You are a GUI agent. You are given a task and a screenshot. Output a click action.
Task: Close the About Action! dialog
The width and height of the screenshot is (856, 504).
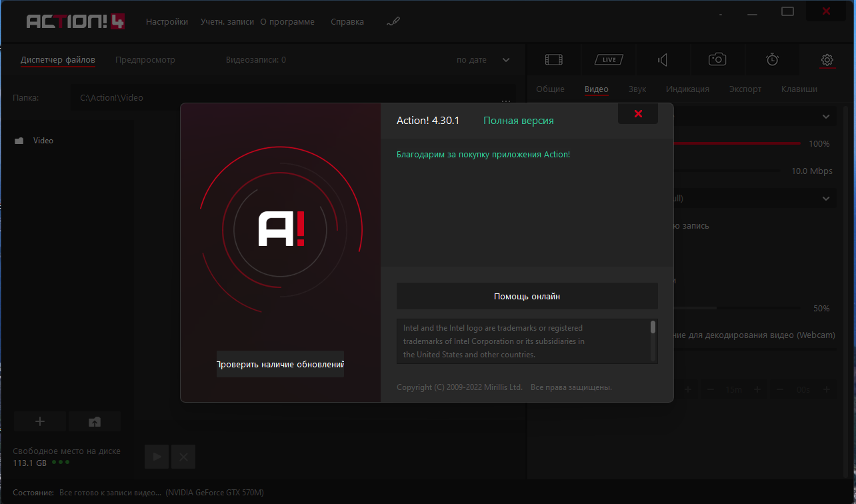point(638,114)
